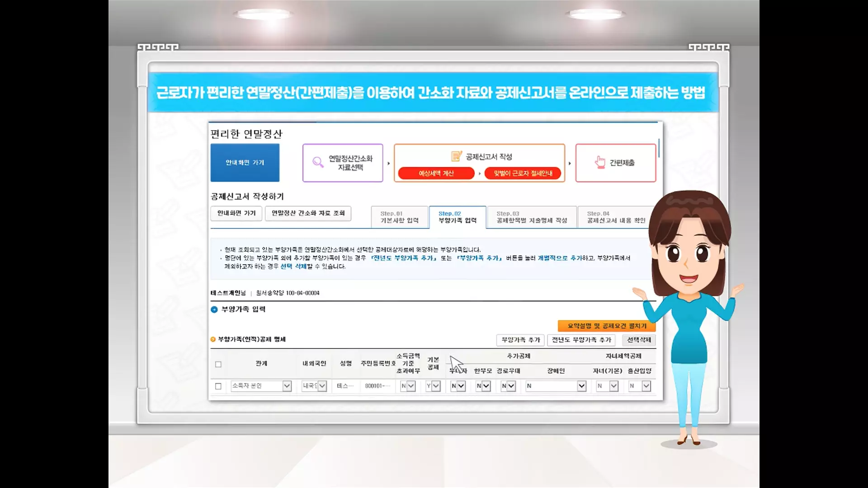Open the 기본공제 dropdown showing Y
Viewport: 868px width, 488px height.
[x=433, y=386]
